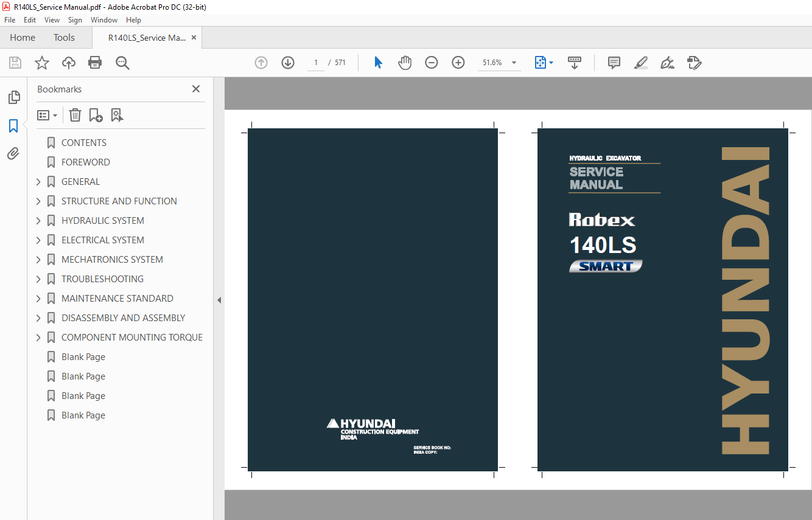Click the scrolling mode keyboard icon
The image size is (812, 520).
575,63
